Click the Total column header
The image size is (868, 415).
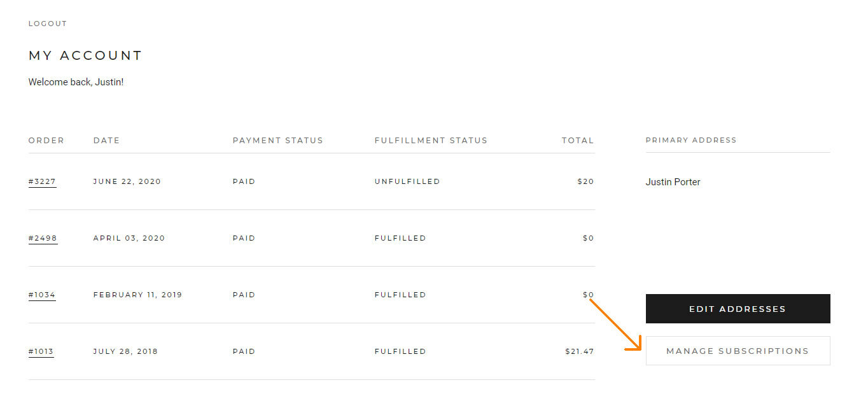pyautogui.click(x=577, y=140)
